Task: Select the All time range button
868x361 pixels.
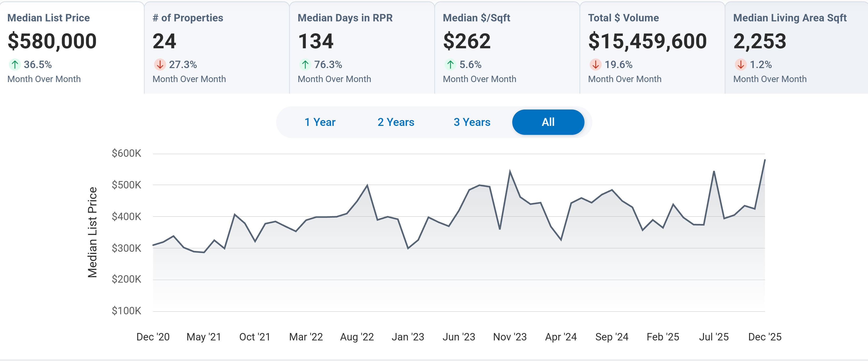Action: point(548,122)
